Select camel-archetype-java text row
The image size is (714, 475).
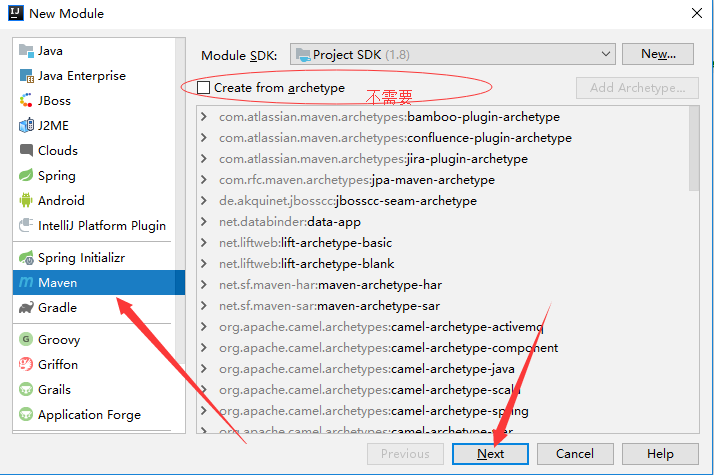tap(367, 369)
